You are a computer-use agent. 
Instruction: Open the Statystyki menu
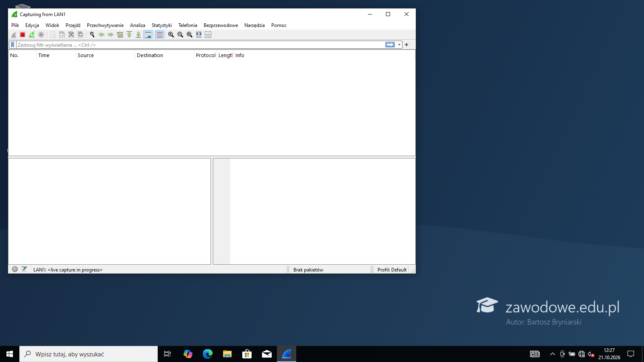coord(162,25)
